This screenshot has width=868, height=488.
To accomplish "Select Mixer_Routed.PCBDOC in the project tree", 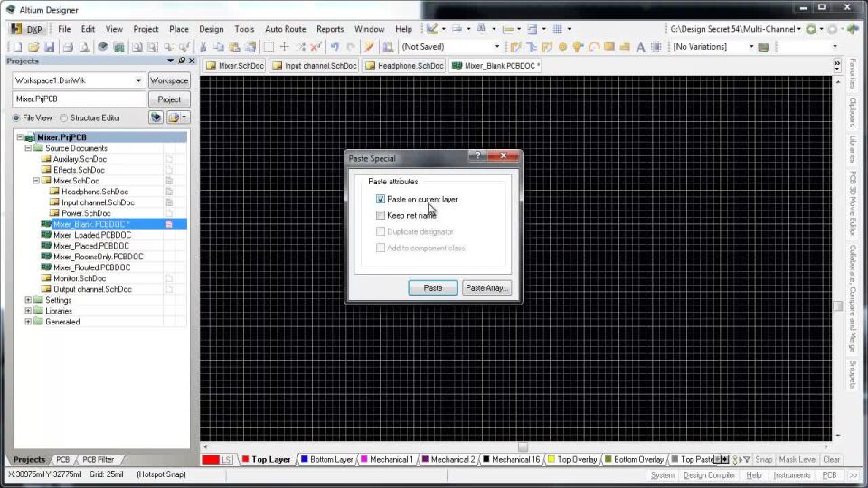I will pos(92,267).
